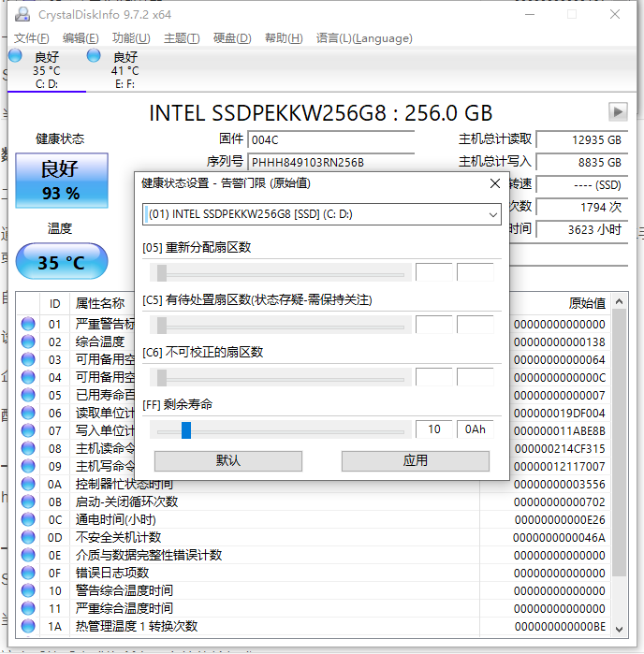
Task: Click the [05] 重新分配扇区数 slider
Action: 281,273
